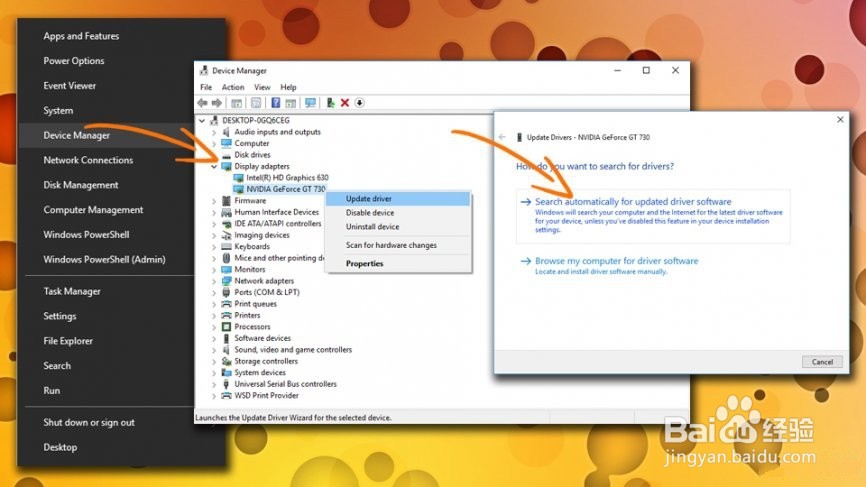Click the System devices category icon
The height and width of the screenshot is (487, 866).
(x=226, y=373)
